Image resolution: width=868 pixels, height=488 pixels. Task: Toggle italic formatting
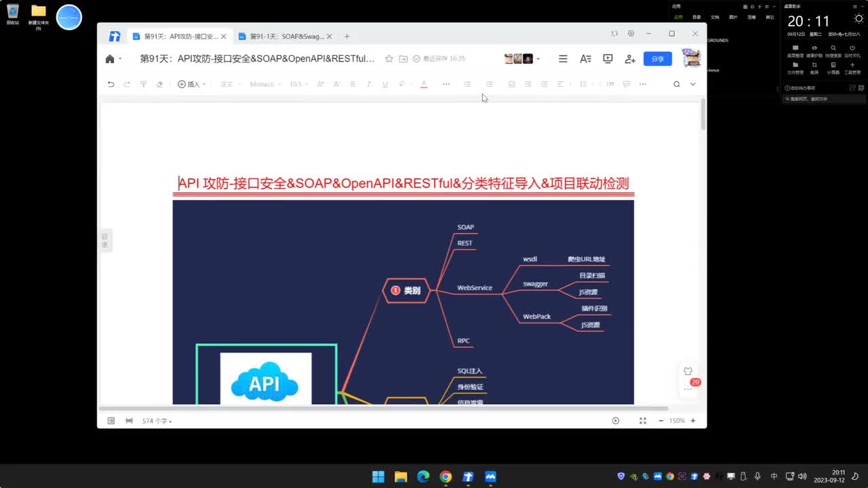[x=369, y=84]
